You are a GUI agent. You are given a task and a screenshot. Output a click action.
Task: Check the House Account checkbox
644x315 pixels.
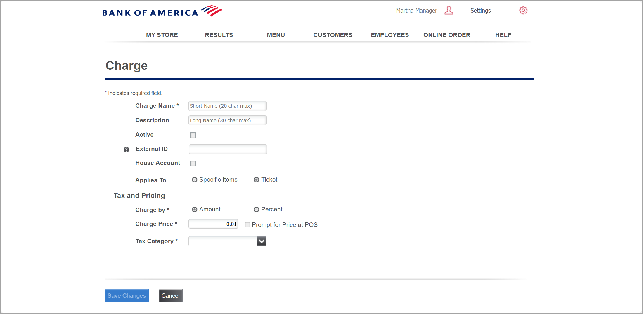click(x=193, y=163)
